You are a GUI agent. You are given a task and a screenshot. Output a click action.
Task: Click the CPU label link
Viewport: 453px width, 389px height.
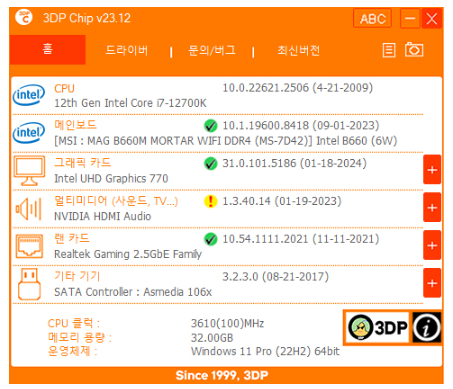(64, 89)
